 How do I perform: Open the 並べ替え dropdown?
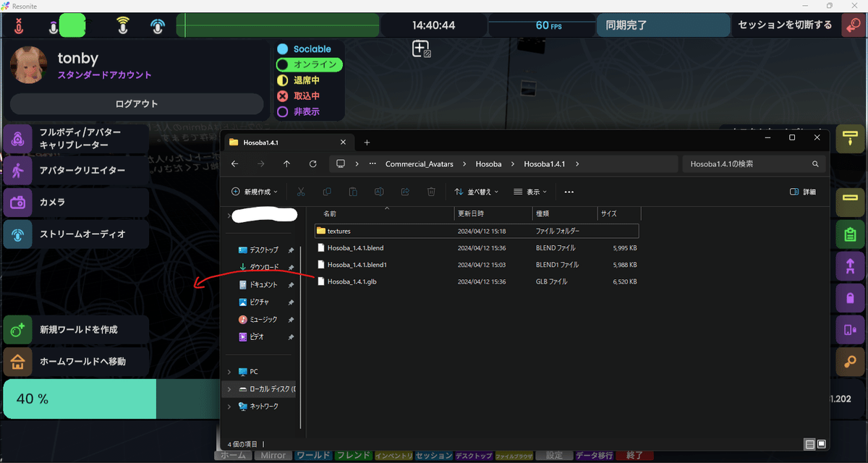click(477, 192)
